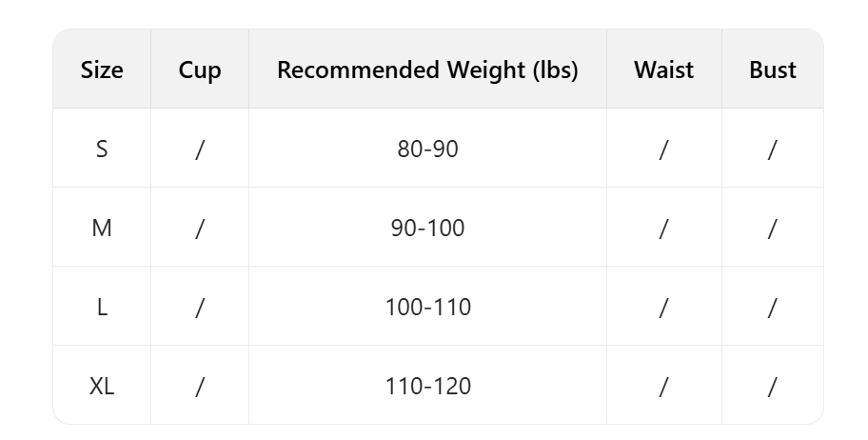This screenshot has width=868, height=440.
Task: Select the Recommended Weight (lbs) header
Action: 427,70
